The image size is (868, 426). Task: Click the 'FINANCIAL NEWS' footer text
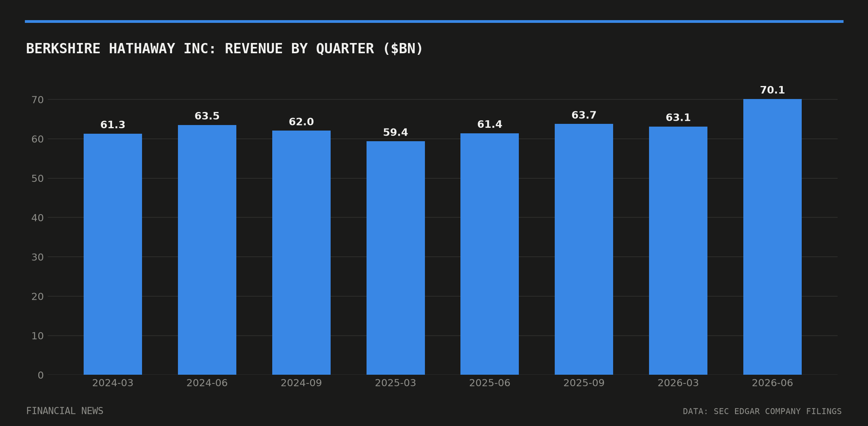click(x=65, y=411)
